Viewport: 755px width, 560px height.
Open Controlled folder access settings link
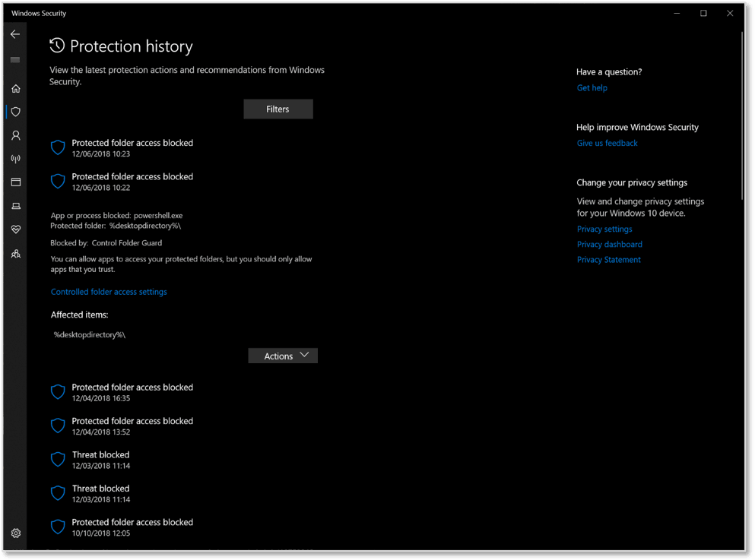(109, 292)
